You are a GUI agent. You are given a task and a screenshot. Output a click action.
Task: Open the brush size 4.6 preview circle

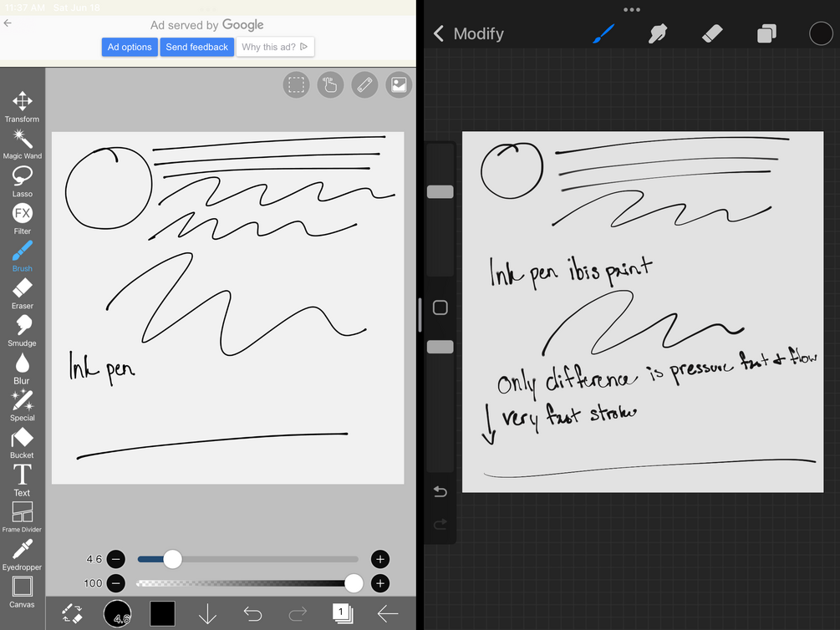click(117, 613)
